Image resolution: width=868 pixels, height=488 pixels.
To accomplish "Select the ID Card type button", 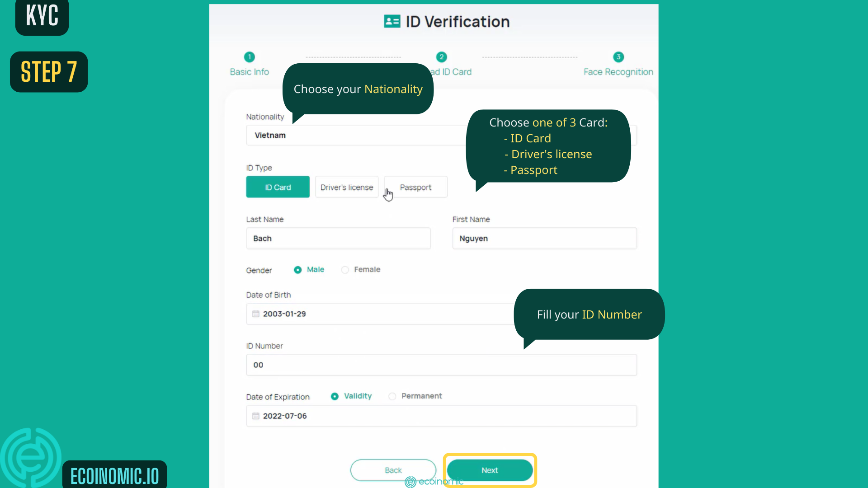I will [x=278, y=187].
